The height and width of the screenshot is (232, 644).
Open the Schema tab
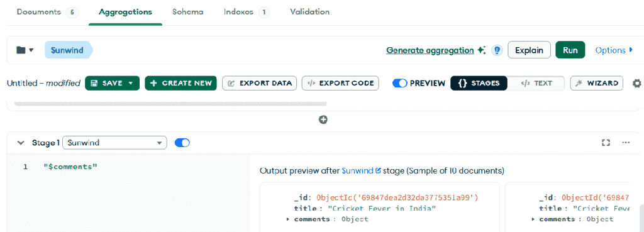(187, 12)
